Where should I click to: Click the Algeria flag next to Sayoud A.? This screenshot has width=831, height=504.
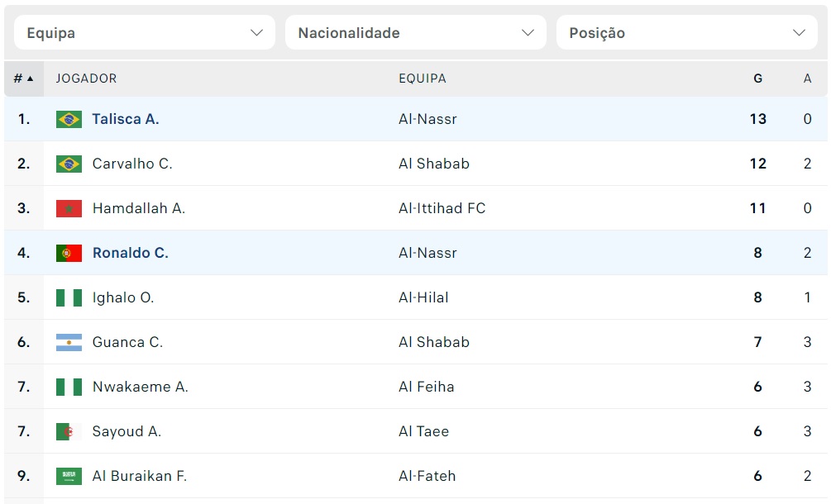tap(69, 431)
